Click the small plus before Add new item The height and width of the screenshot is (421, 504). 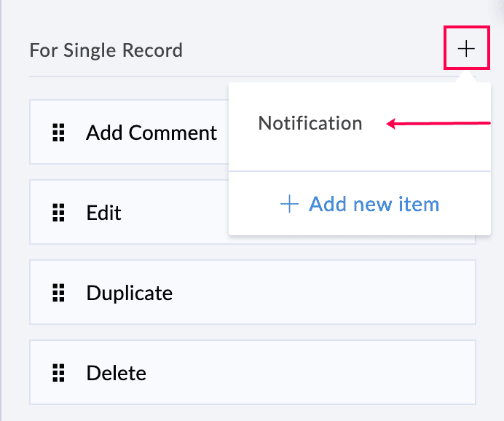tap(289, 203)
